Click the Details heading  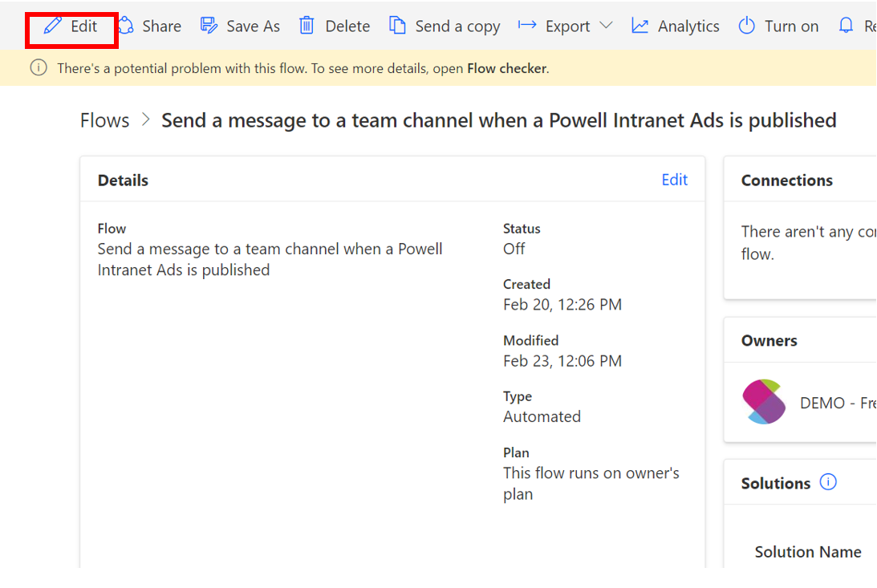[123, 180]
